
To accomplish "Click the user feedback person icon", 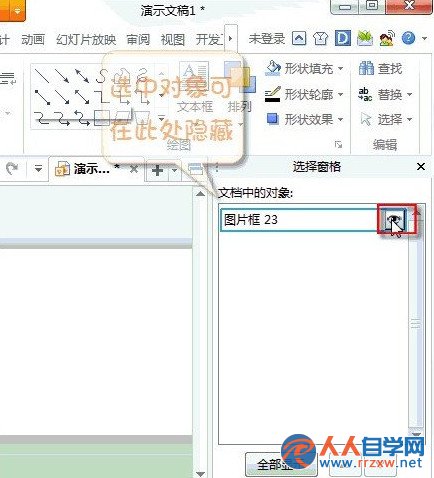I will tap(387, 38).
